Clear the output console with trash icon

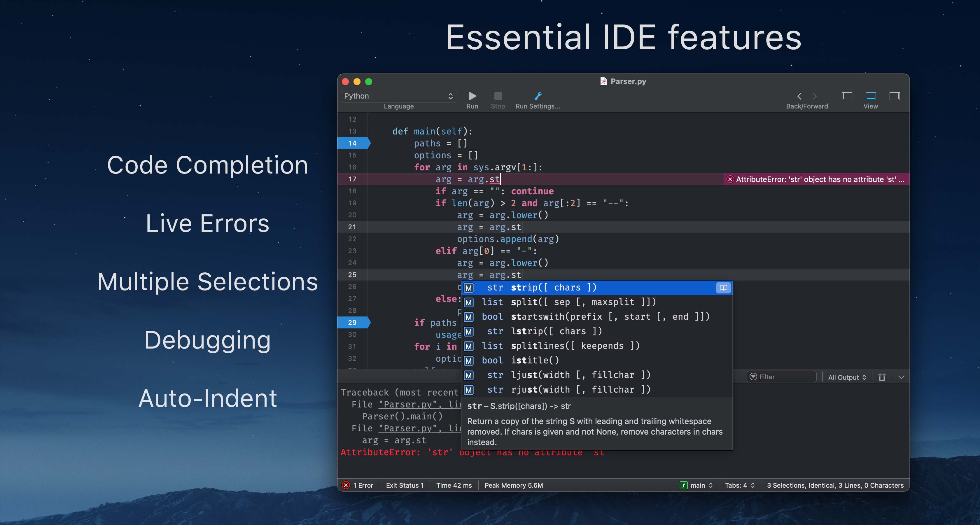coord(882,377)
